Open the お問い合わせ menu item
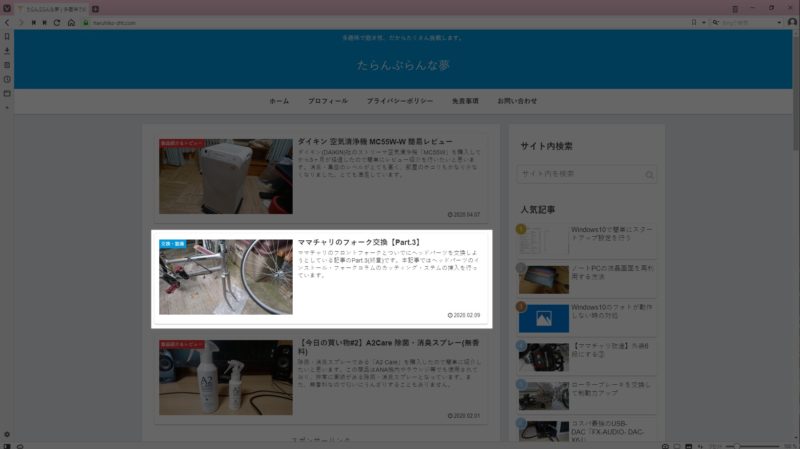The image size is (800, 449). click(x=517, y=101)
